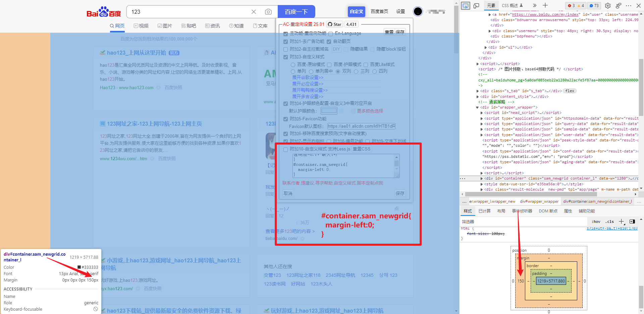Expand 展开谷歌设置>> section
The image size is (644, 314).
pos(308,77)
